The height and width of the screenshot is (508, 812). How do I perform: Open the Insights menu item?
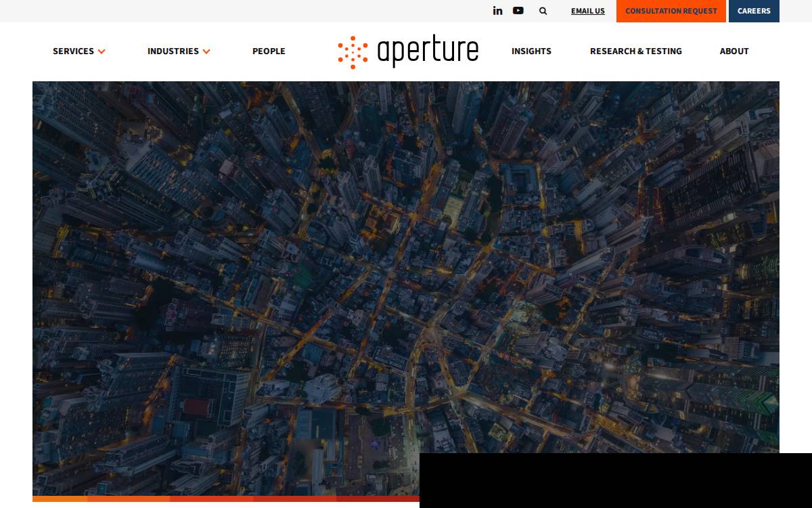531,51
